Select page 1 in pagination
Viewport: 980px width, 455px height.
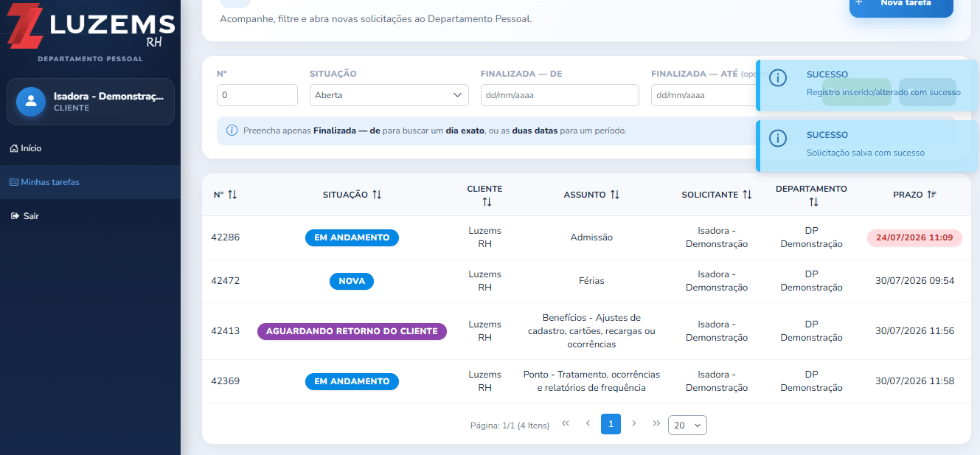(611, 424)
